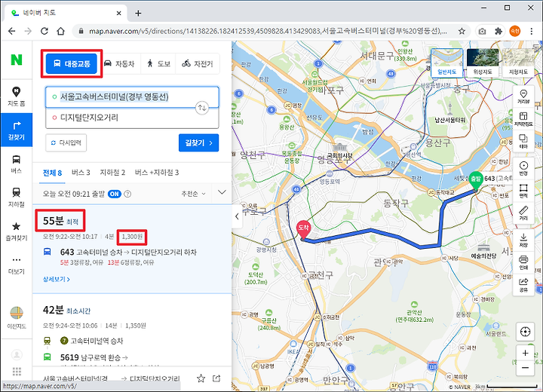Screen dimensions: 543x392
Task: Click 저장 download map button
Action: pyautogui.click(x=523, y=240)
